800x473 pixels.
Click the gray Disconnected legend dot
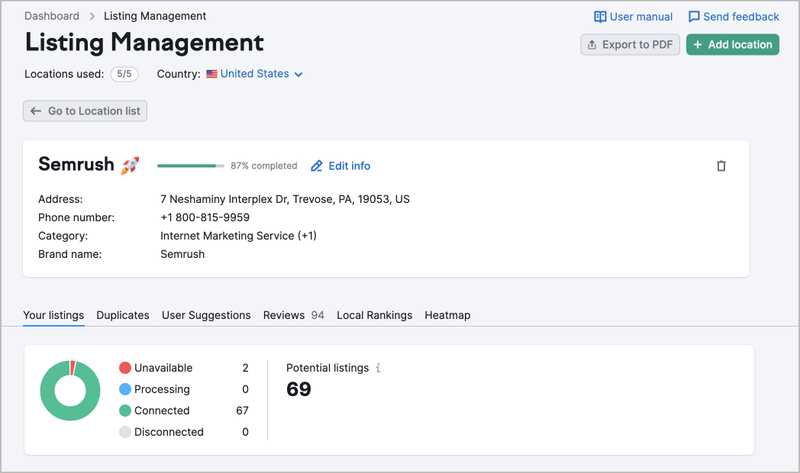click(125, 432)
